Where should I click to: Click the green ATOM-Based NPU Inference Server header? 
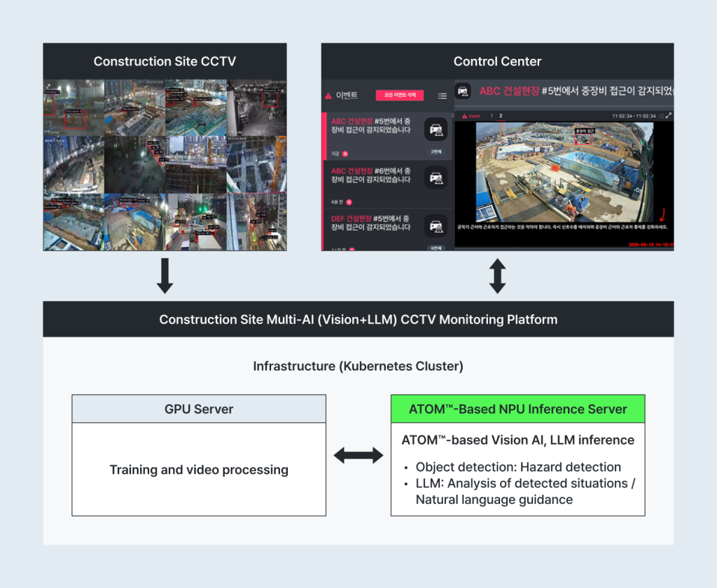coord(517,409)
